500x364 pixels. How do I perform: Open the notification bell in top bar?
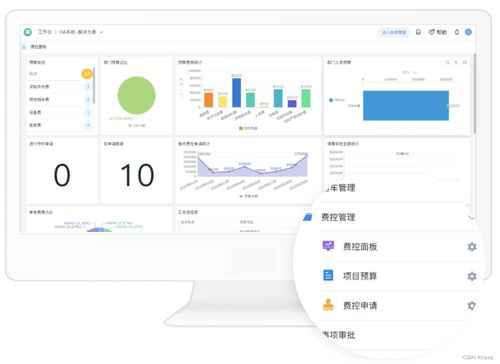[x=457, y=32]
